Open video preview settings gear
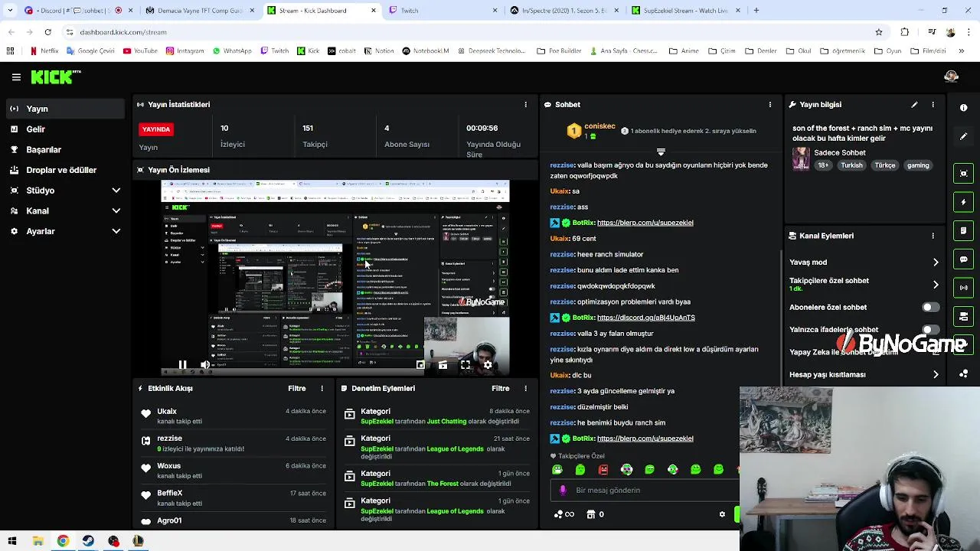The width and height of the screenshot is (980, 551). [x=488, y=365]
